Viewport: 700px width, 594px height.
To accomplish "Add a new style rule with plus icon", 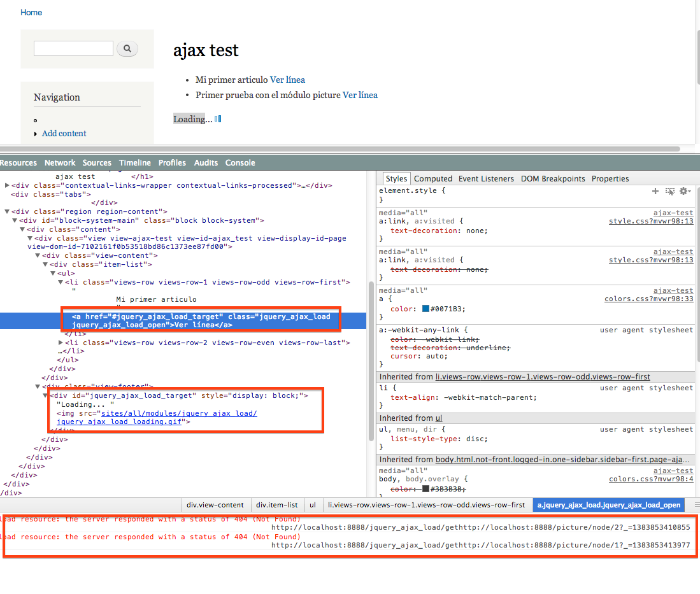I will (655, 191).
